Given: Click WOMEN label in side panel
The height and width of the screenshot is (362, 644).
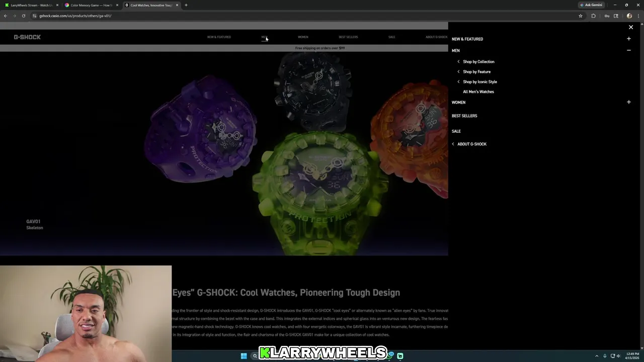Looking at the screenshot, I should tap(458, 103).
